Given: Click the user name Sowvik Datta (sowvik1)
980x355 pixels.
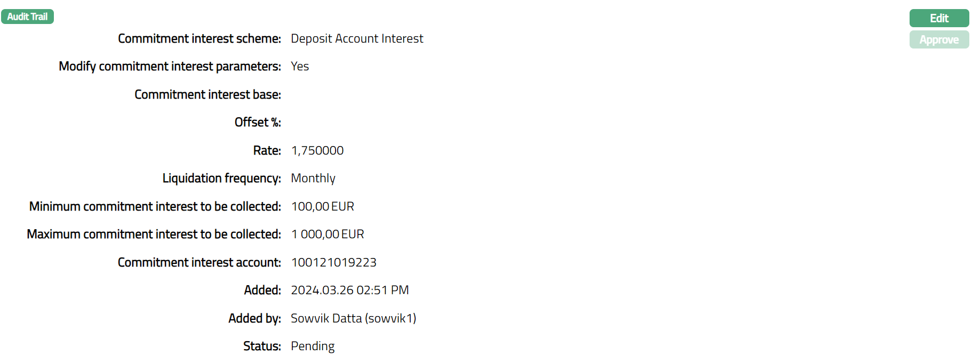Looking at the screenshot, I should click(x=353, y=318).
